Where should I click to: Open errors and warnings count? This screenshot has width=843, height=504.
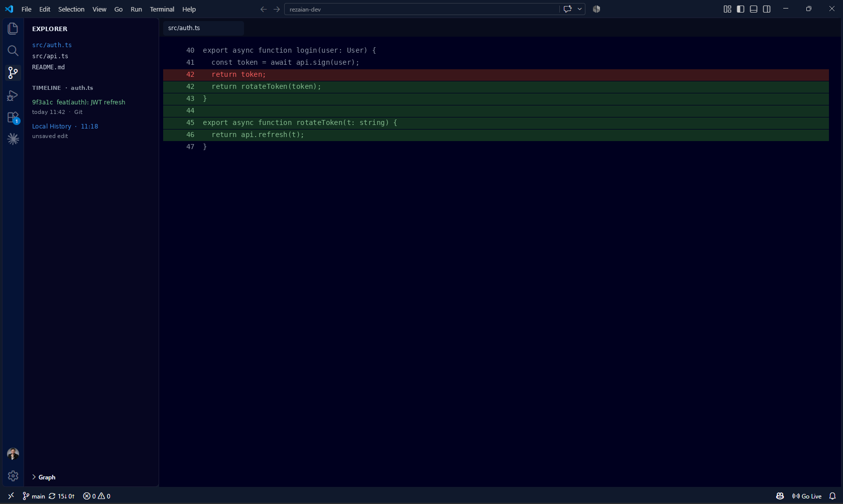(97, 496)
